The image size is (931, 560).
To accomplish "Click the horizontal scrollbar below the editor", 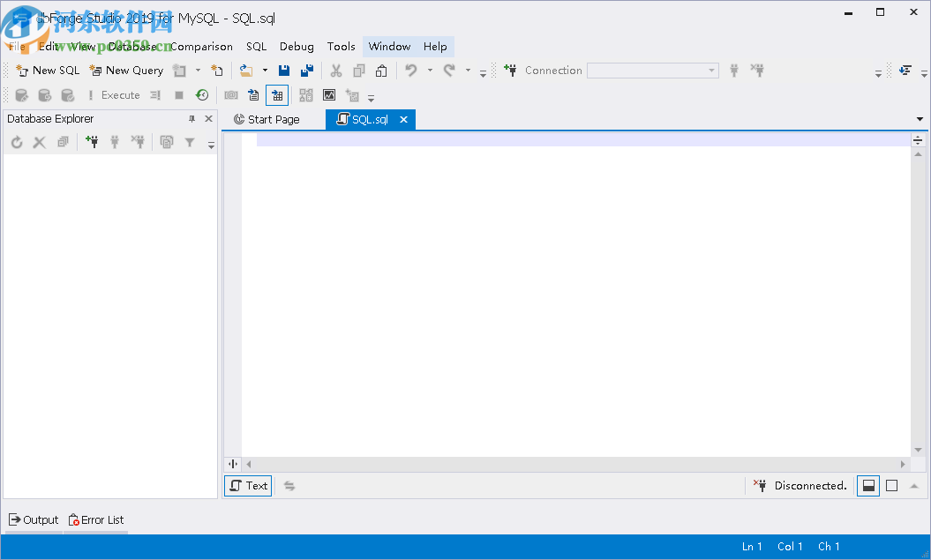I will point(574,464).
